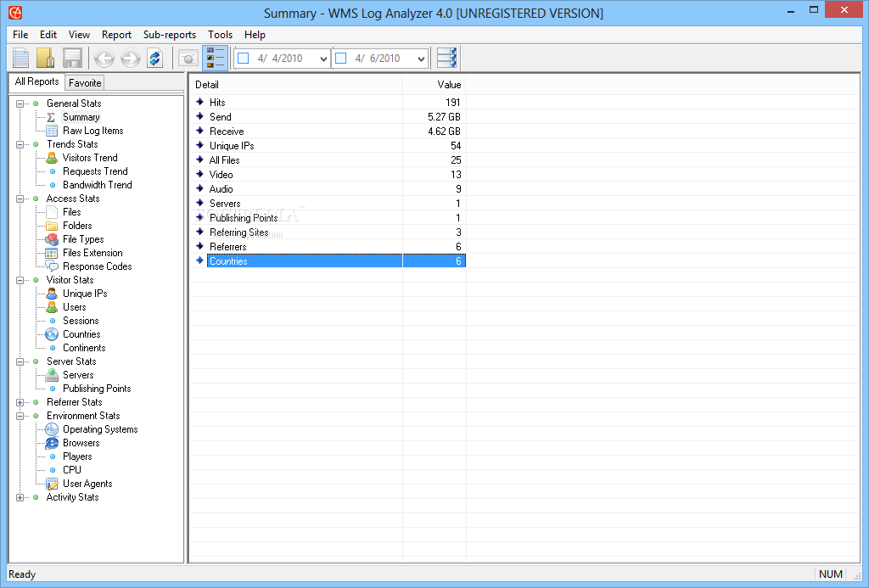Click the Summary sigma icon in tree
Screen dimensions: 869x588
[x=51, y=117]
